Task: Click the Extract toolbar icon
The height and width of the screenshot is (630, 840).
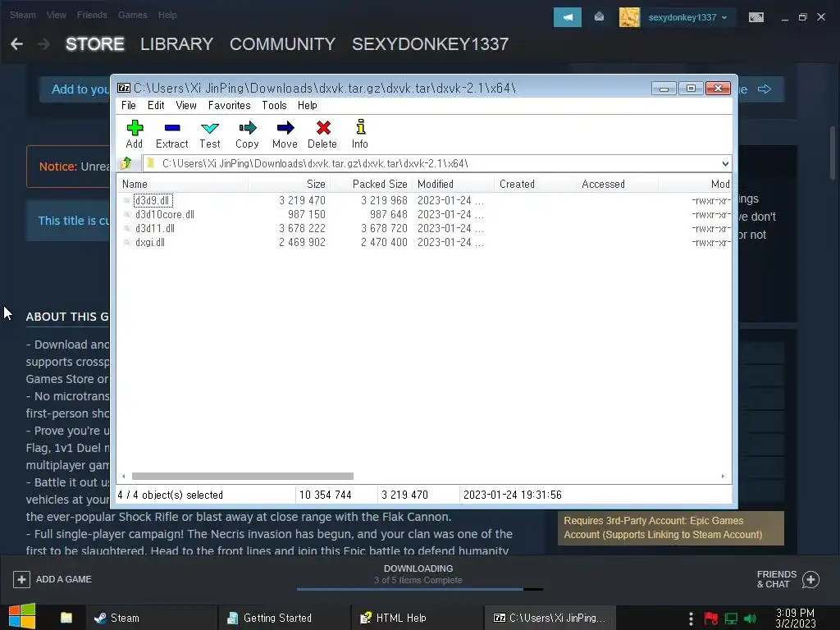Action: (x=172, y=128)
